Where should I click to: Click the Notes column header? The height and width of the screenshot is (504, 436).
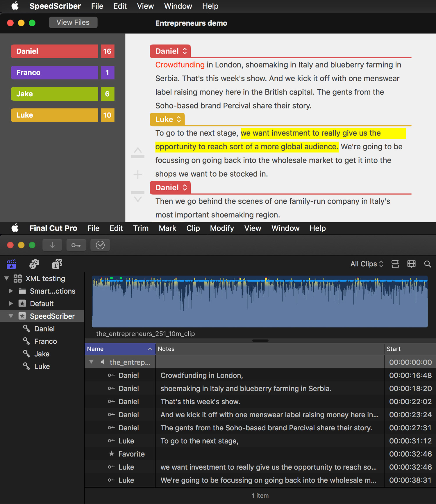(270, 349)
